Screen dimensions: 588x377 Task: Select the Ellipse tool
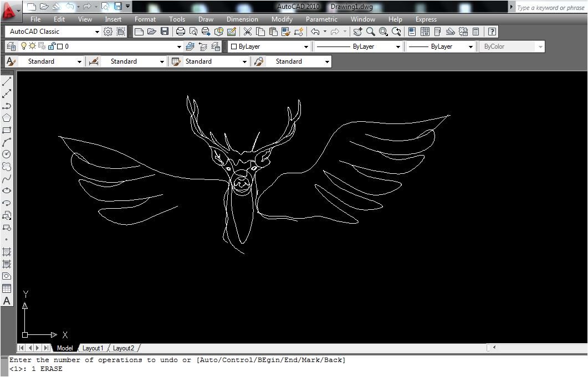coord(7,191)
